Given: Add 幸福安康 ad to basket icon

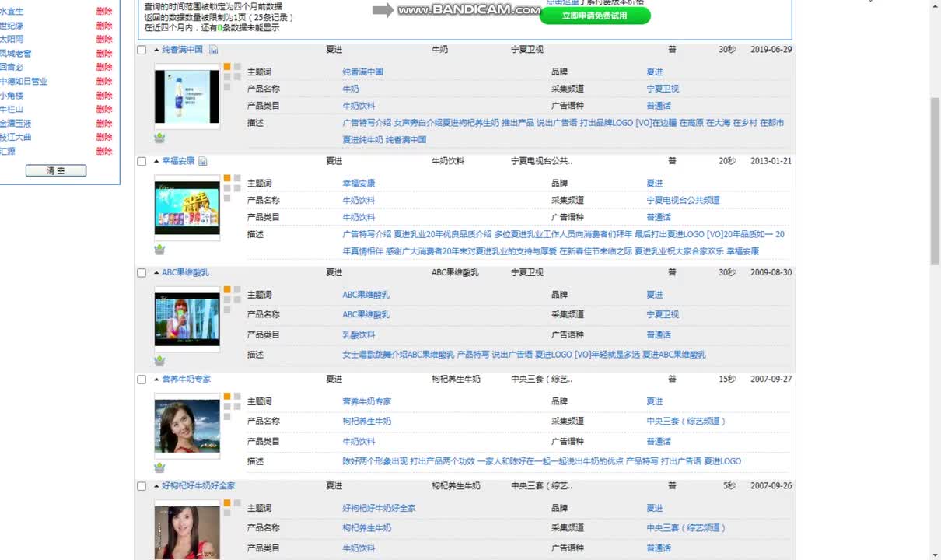Looking at the screenshot, I should 159,249.
